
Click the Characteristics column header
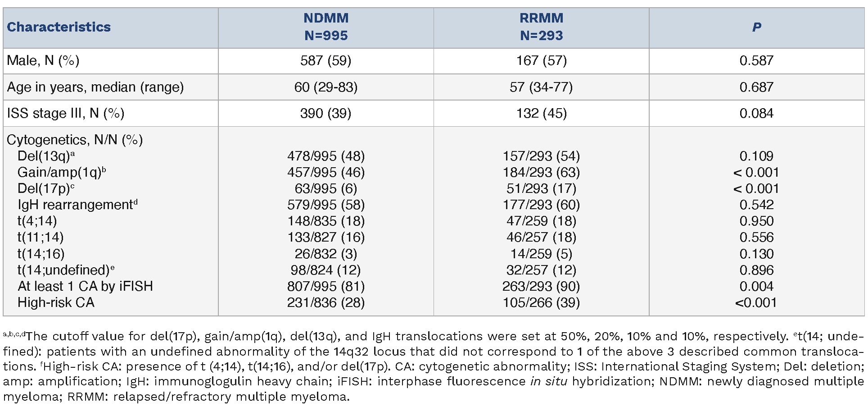coord(59,27)
